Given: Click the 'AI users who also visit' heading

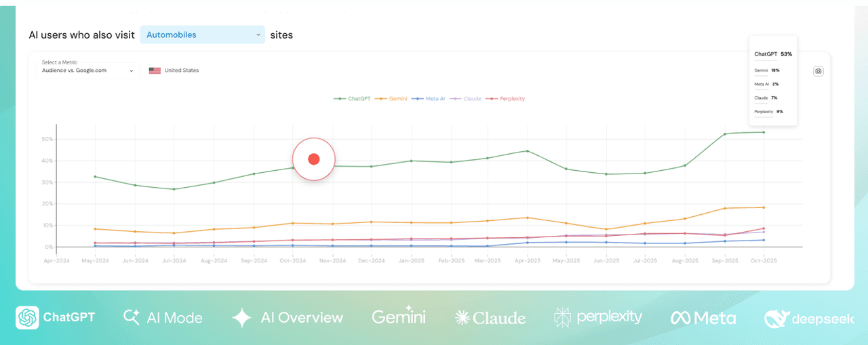Looking at the screenshot, I should coord(81,35).
